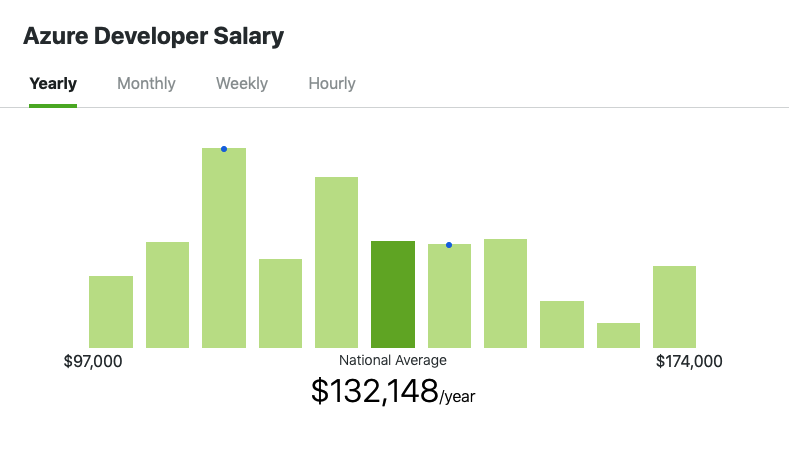789x450 pixels.
Task: Click the $174,000 maximum salary label
Action: click(689, 361)
